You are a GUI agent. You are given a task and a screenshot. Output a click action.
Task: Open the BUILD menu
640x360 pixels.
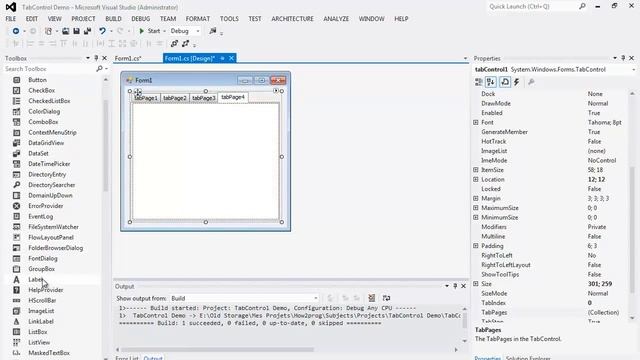click(x=113, y=19)
